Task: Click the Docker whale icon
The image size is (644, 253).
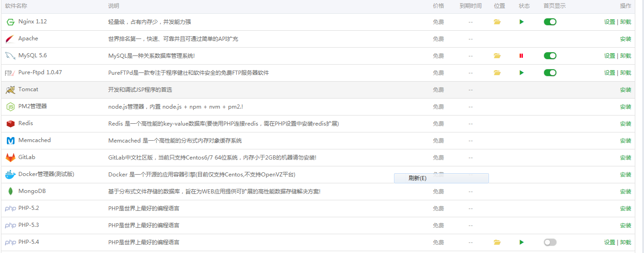Action: [x=10, y=175]
